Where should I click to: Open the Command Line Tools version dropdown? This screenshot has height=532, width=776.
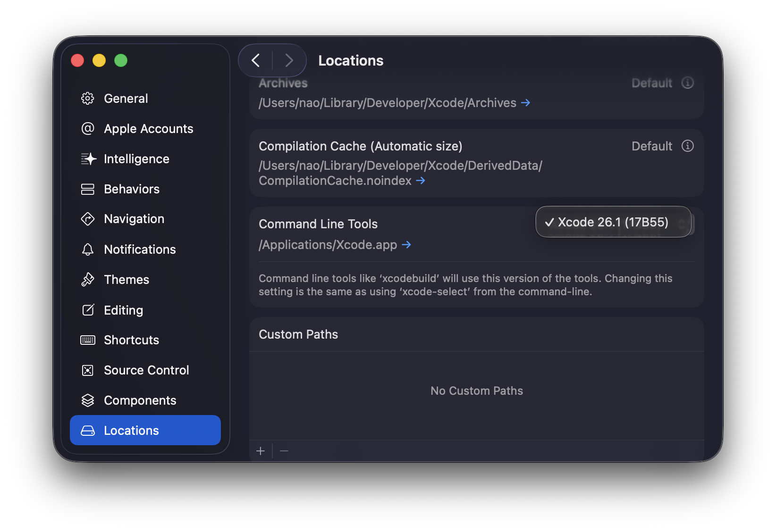click(614, 222)
